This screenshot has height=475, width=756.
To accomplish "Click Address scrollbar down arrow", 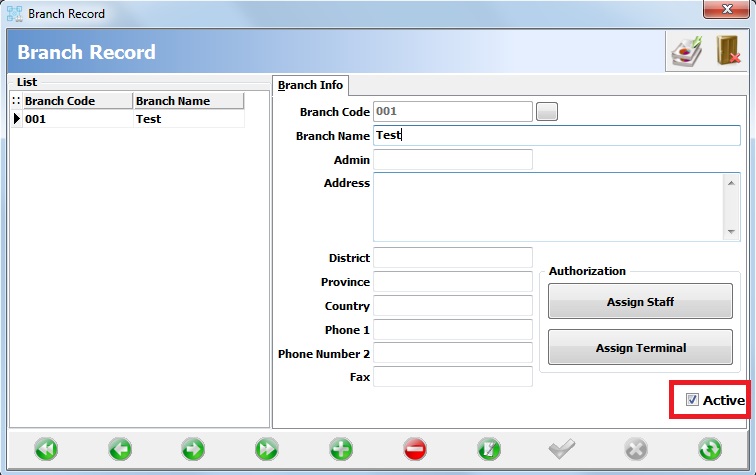I will coord(731,231).
